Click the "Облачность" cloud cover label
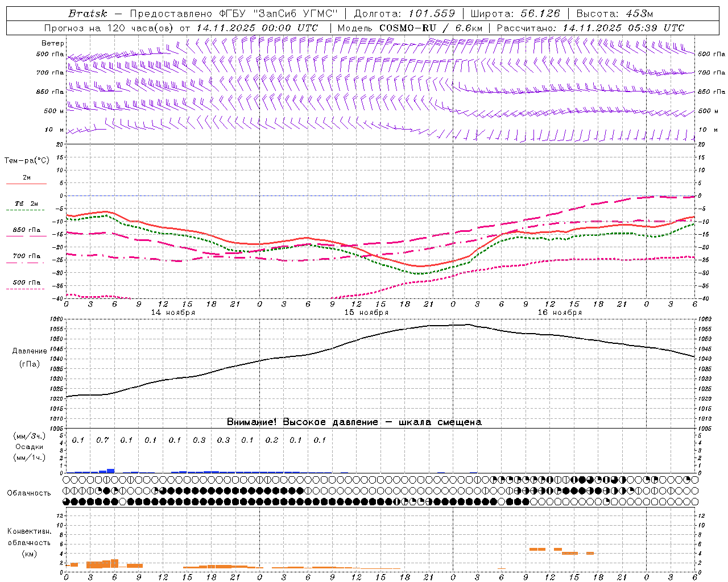Screen dimensions: 728x582 click(29, 493)
